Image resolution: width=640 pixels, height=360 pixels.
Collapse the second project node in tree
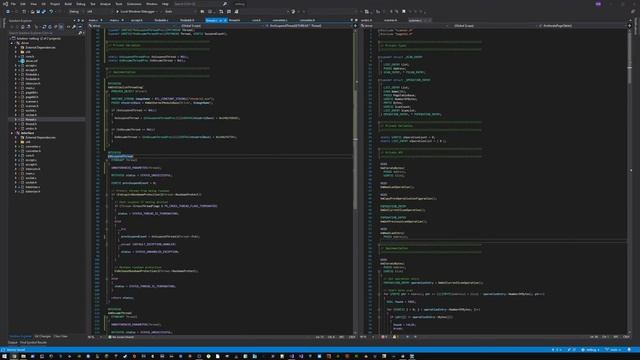click(12, 133)
